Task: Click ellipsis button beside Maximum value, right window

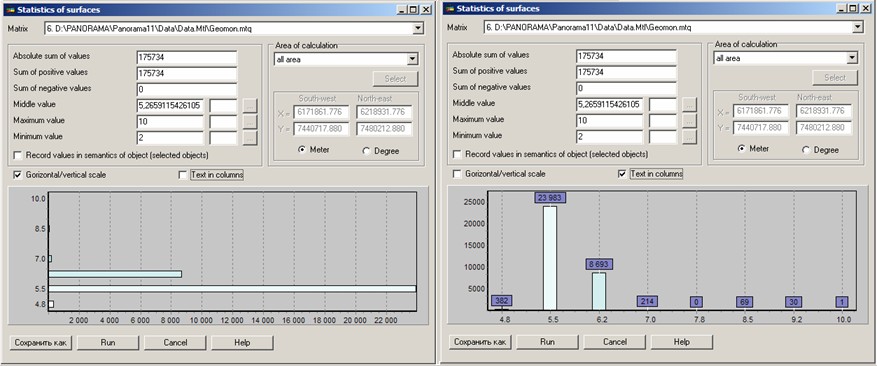Action: click(x=690, y=120)
